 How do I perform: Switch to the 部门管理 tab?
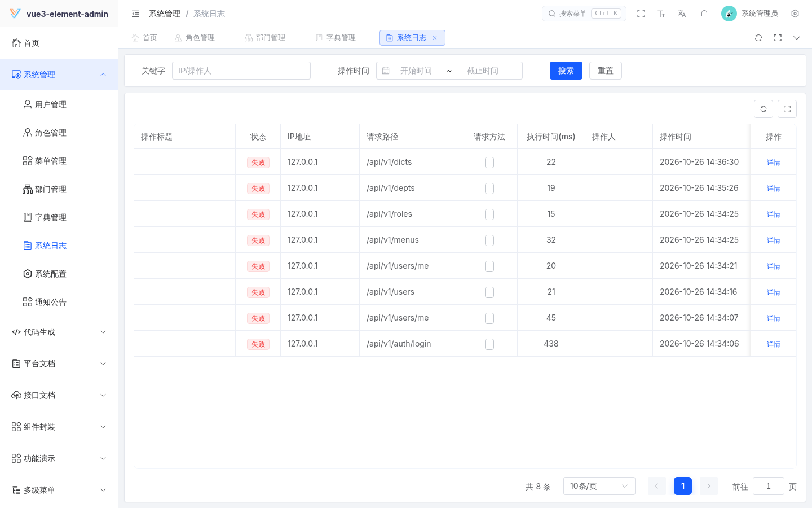[x=265, y=38]
